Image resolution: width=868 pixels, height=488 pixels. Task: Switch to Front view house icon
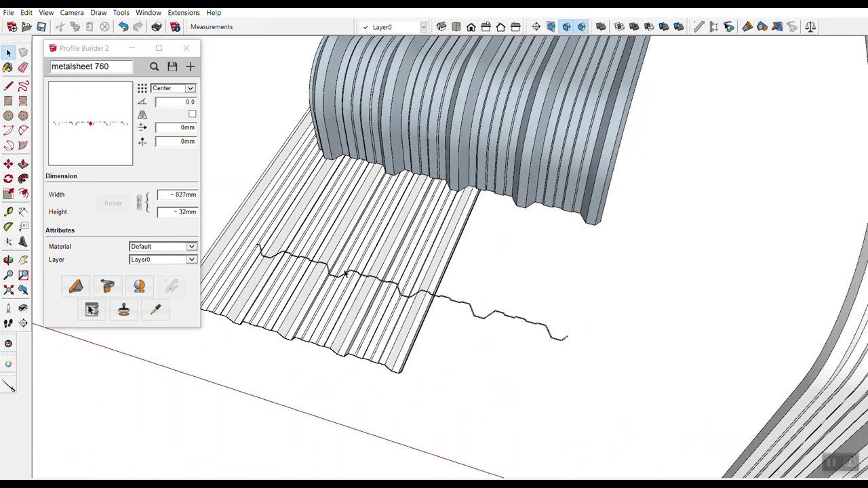point(471,26)
